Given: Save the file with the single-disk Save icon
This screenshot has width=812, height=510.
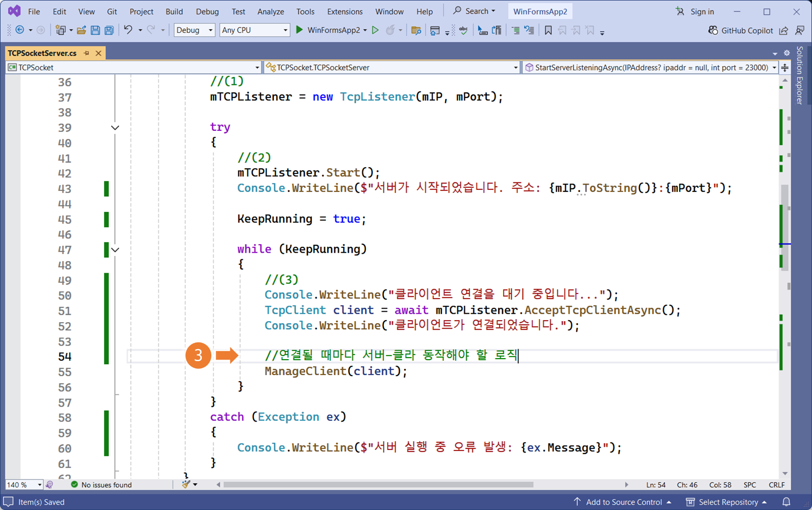Looking at the screenshot, I should (x=95, y=30).
